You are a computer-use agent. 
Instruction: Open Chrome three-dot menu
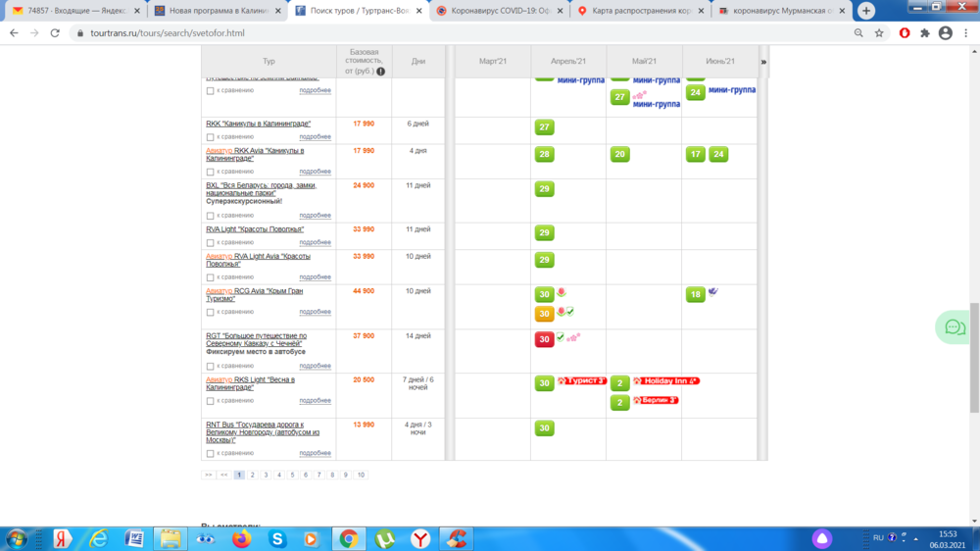click(x=965, y=32)
